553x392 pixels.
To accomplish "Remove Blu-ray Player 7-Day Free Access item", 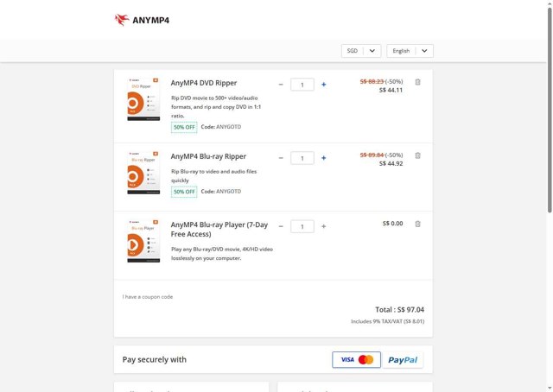I will pos(417,224).
